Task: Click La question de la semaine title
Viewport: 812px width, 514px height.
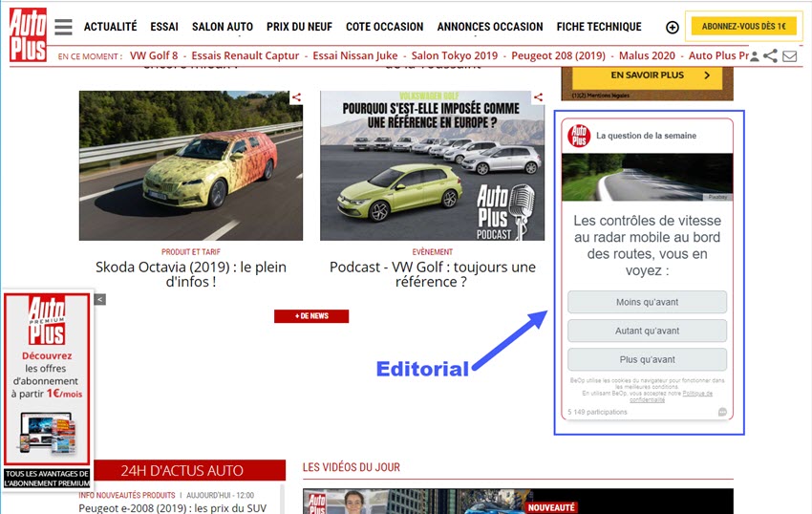Action: pos(647,136)
